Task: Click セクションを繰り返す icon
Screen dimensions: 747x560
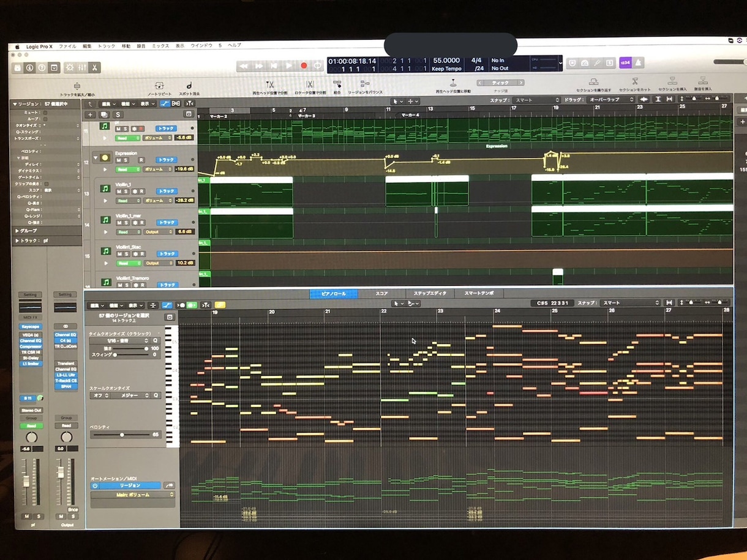Action: click(593, 81)
